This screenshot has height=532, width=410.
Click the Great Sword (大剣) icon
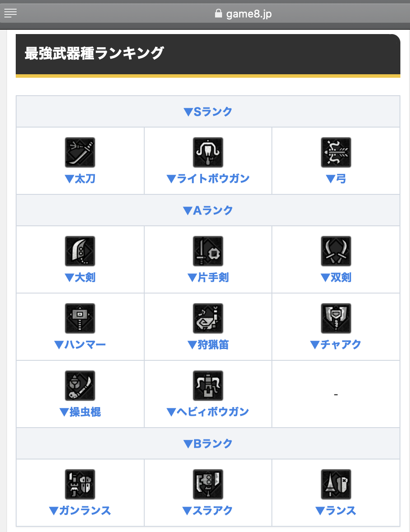(80, 251)
